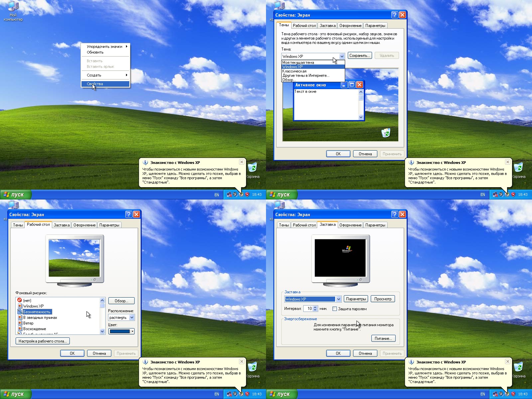Expand the Создать submenu in the context menu

105,75
